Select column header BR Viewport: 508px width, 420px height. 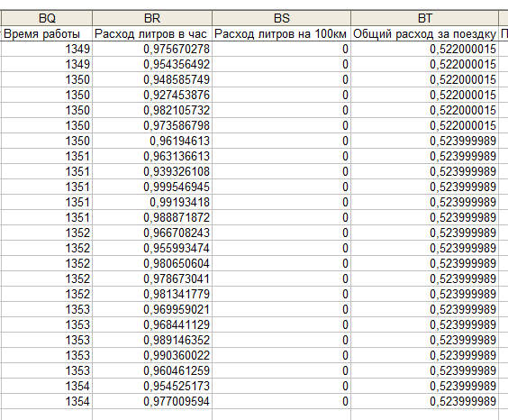tap(152, 18)
